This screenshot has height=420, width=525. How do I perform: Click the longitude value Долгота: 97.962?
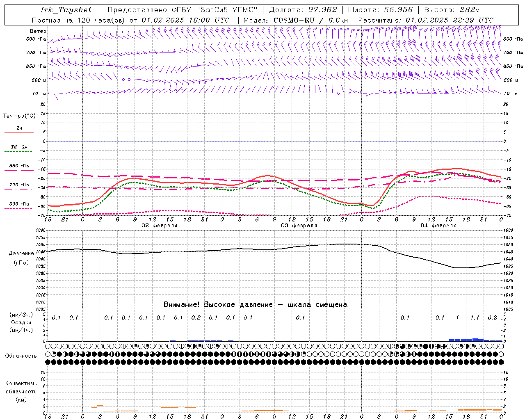coord(303,10)
